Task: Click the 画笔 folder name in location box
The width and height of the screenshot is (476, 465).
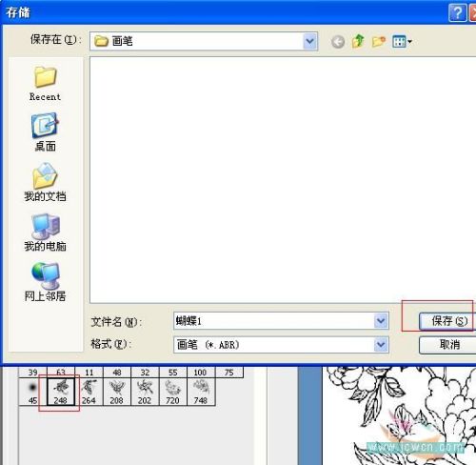Action: [122, 41]
